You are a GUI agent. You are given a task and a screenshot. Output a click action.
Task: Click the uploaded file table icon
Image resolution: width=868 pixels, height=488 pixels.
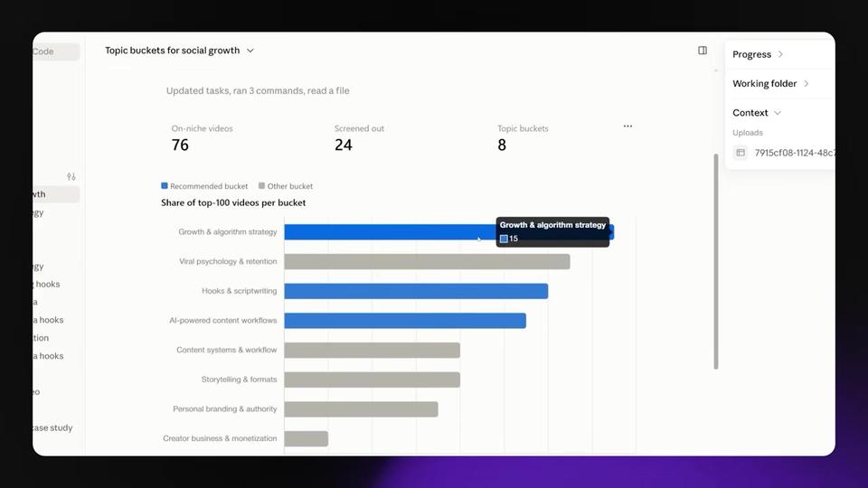click(741, 153)
